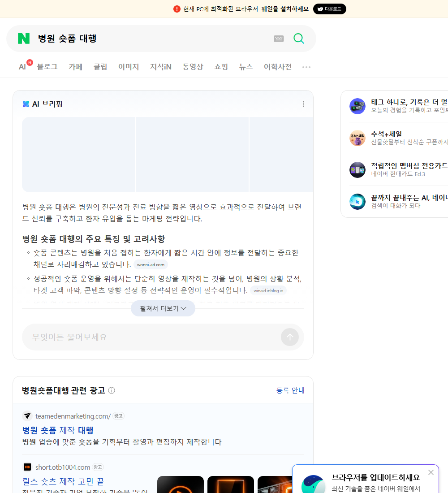This screenshot has width=448, height=493.
Task: Click the 태그 하나로 promo circular icon
Action: click(358, 106)
